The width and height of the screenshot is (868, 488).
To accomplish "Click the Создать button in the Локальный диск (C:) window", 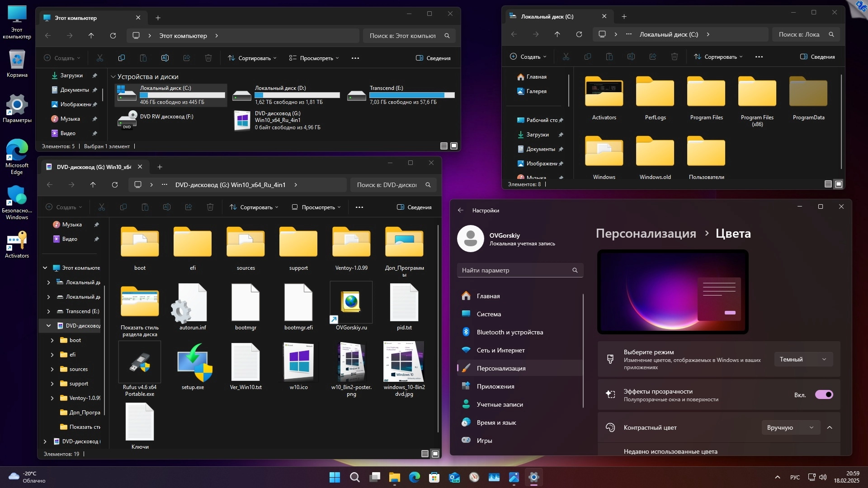I will [x=528, y=57].
